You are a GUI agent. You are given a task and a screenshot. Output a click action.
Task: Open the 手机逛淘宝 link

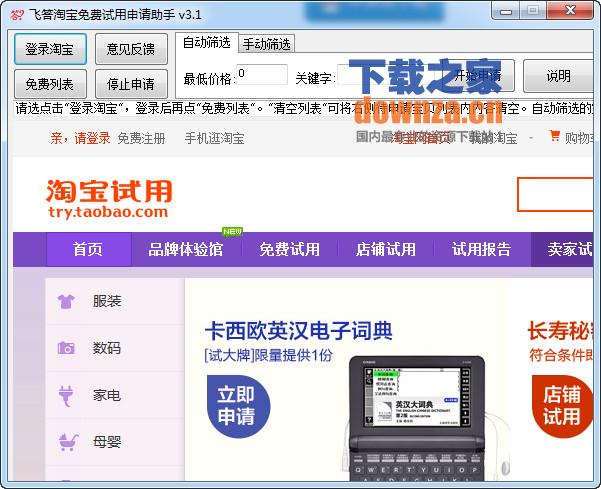coord(214,138)
